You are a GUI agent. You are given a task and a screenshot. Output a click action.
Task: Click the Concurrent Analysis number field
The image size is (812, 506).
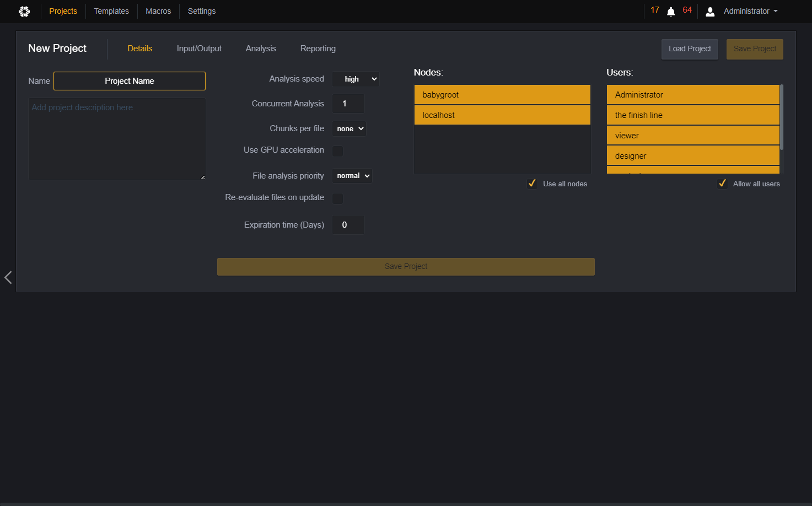(x=348, y=104)
